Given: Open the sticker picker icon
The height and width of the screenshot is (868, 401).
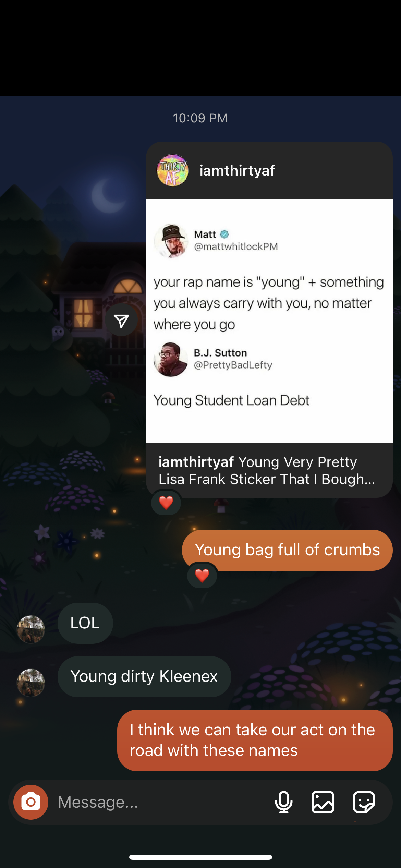Looking at the screenshot, I should (x=364, y=802).
